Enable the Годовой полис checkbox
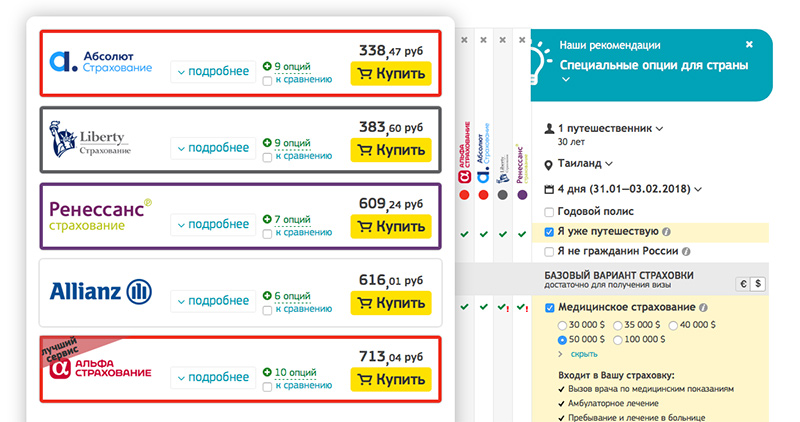This screenshot has height=422, width=800. 549,212
